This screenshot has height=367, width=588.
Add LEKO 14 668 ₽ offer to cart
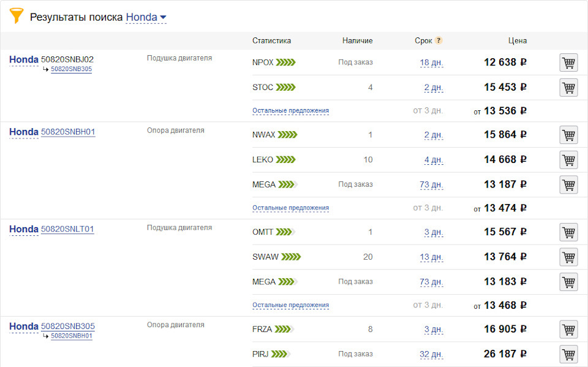(568, 160)
